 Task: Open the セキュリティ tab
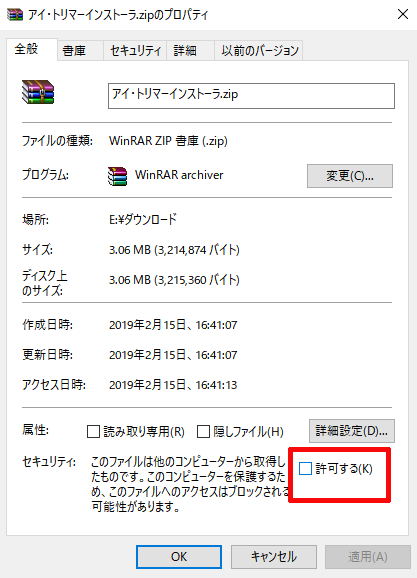click(135, 51)
